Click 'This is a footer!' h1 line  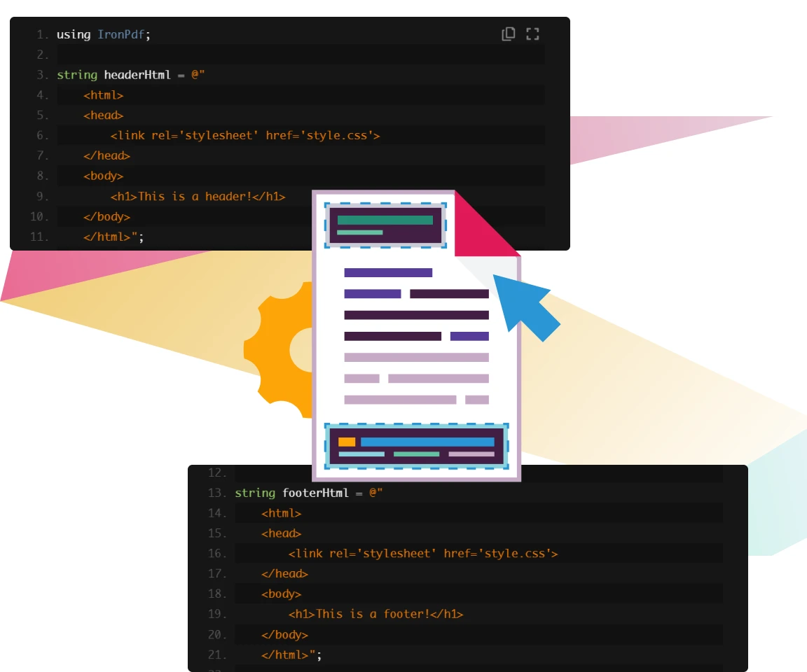[x=375, y=615]
